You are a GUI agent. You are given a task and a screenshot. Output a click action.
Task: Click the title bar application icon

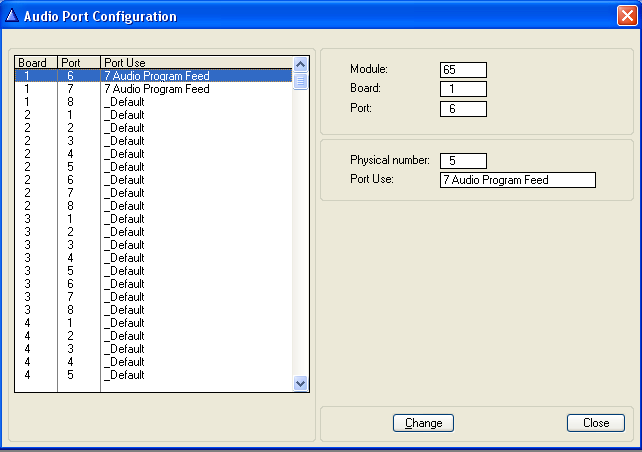[x=13, y=16]
